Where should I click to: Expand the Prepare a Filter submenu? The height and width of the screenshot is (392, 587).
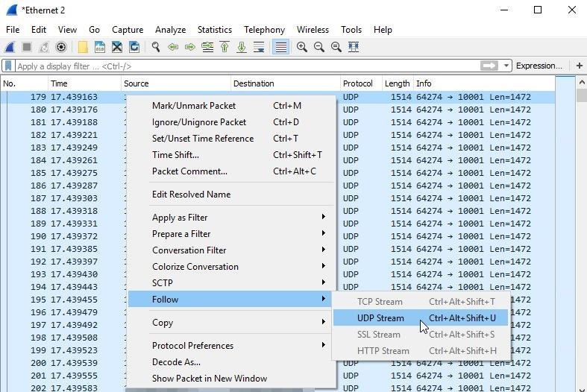click(x=230, y=234)
